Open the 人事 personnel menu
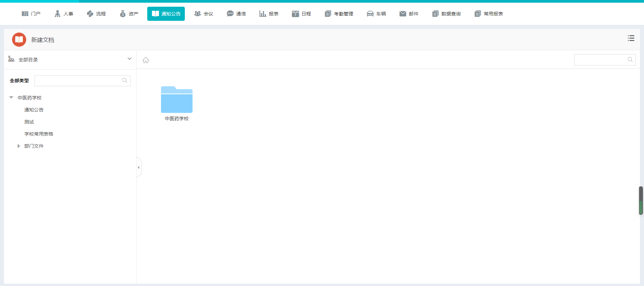The image size is (644, 286). coord(64,14)
